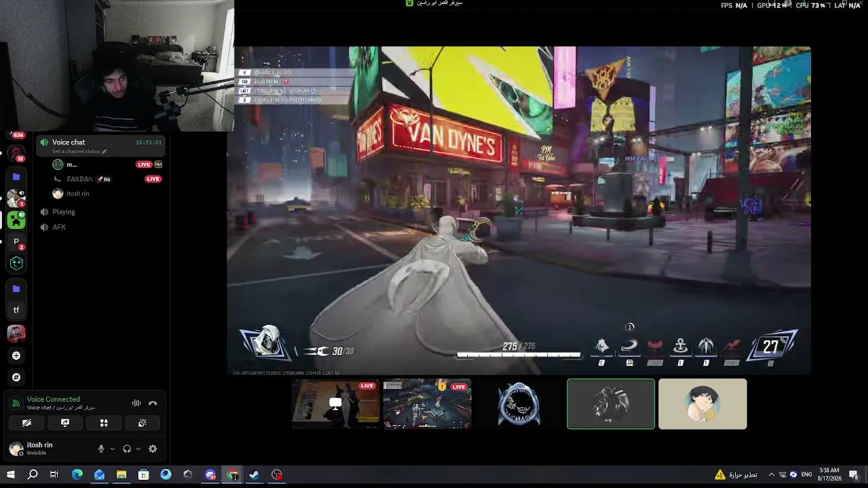The width and height of the screenshot is (868, 488).
Task: Open the lower purple server folder
Action: click(x=16, y=289)
